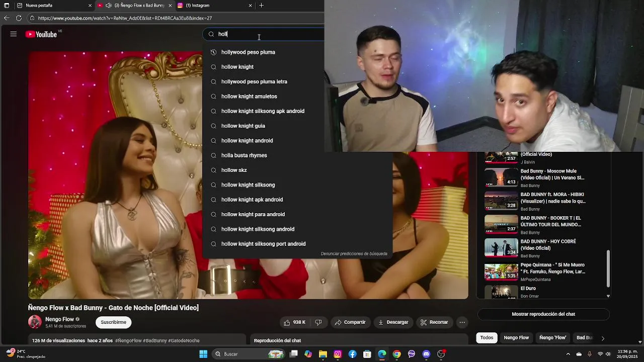Click Mostrar reproducción del chat button
The image size is (644, 362).
(x=543, y=314)
